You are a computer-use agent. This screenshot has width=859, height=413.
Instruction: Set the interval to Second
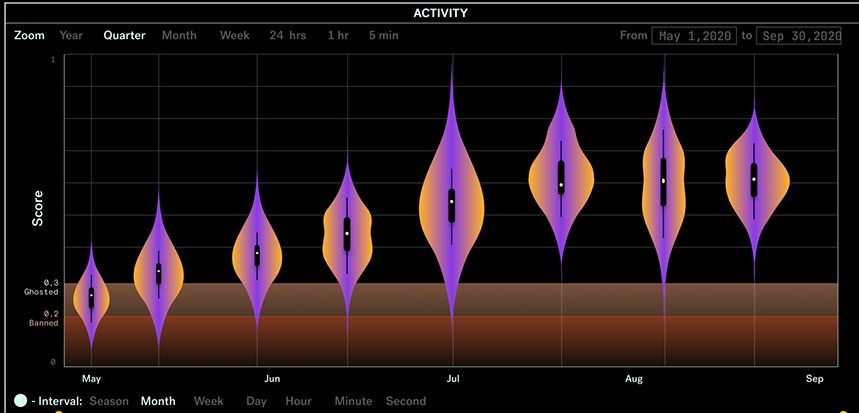click(406, 401)
